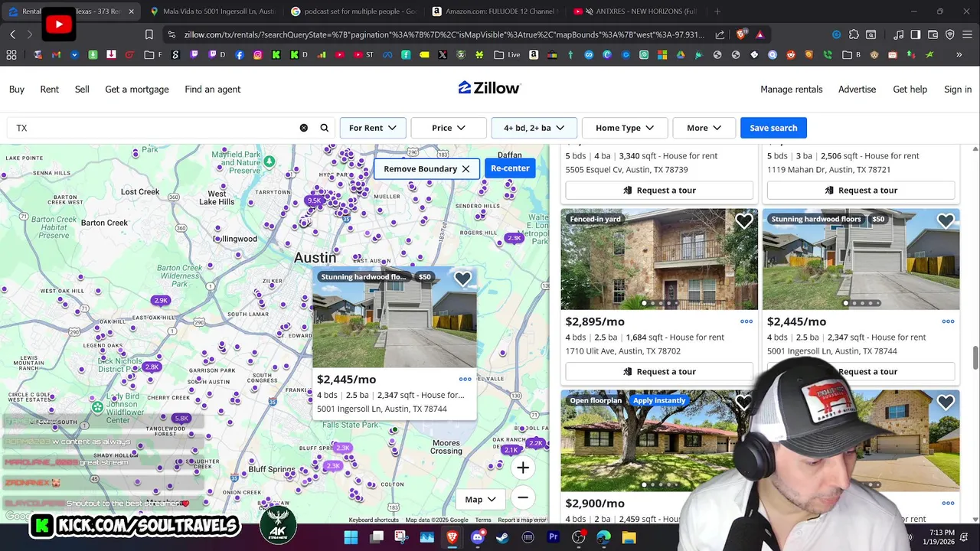Open File Explorer from the taskbar
Screen dimensions: 980x551
629,537
